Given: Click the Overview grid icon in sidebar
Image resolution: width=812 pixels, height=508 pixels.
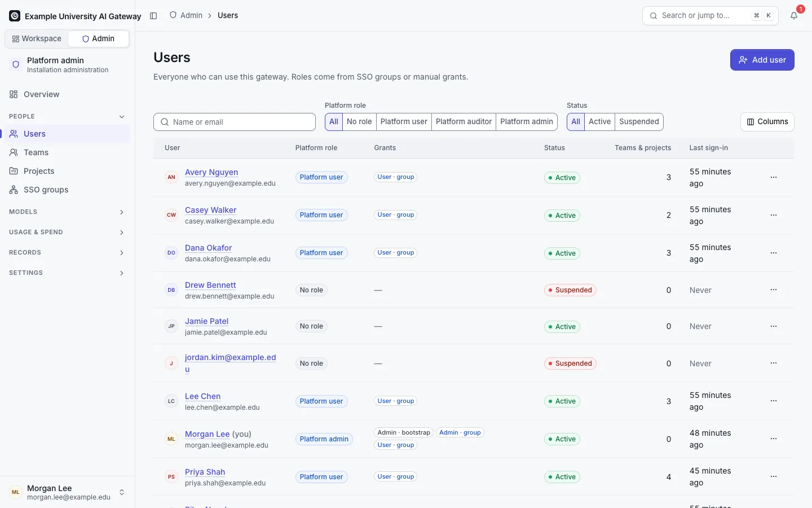Looking at the screenshot, I should [x=14, y=94].
